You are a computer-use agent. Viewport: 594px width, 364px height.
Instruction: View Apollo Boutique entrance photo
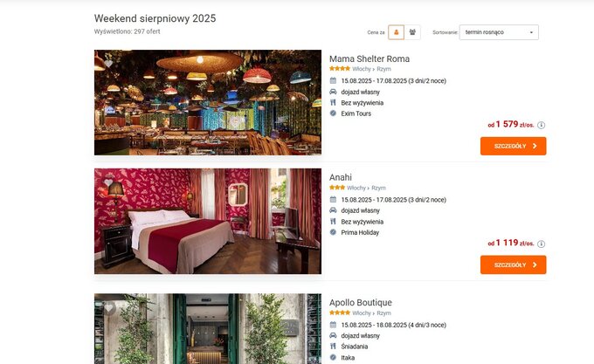point(208,329)
